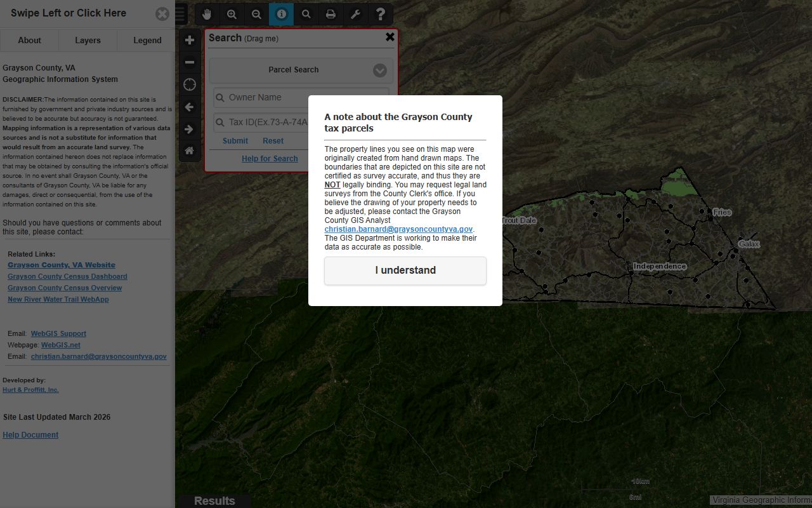Open Grayson County, VA Website link

[62, 265]
